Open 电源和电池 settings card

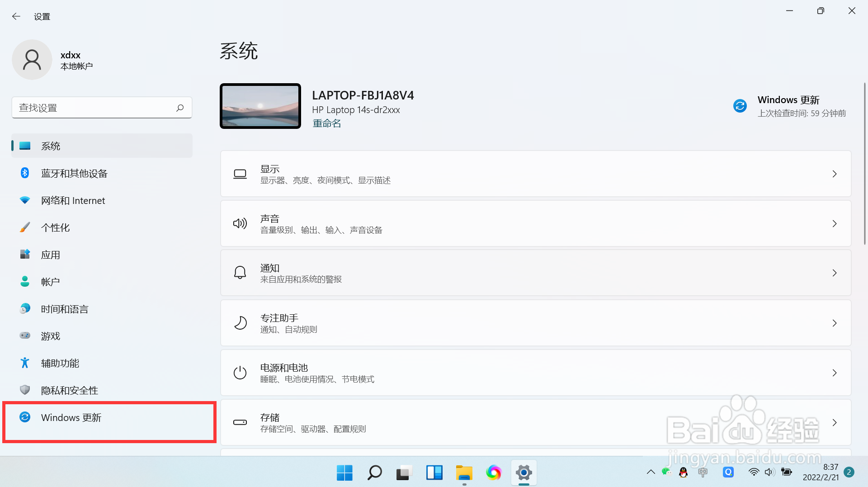coord(536,373)
